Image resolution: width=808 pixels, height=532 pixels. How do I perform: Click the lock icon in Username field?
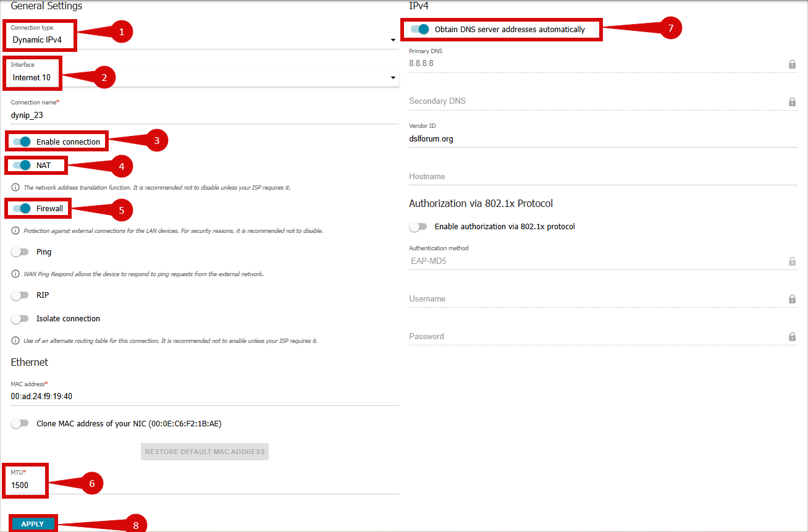pyautogui.click(x=792, y=299)
